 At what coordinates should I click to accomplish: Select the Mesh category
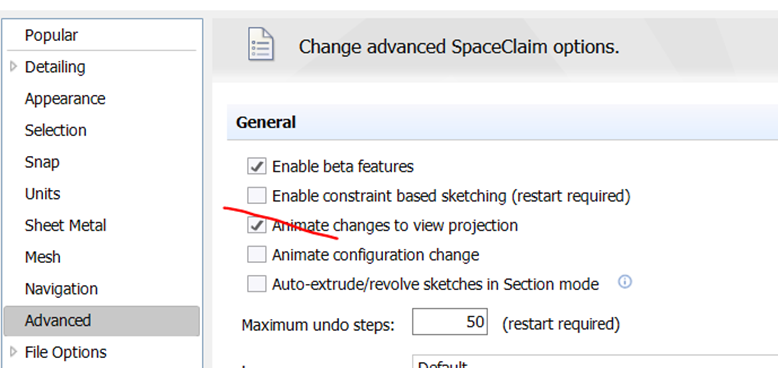coord(43,257)
